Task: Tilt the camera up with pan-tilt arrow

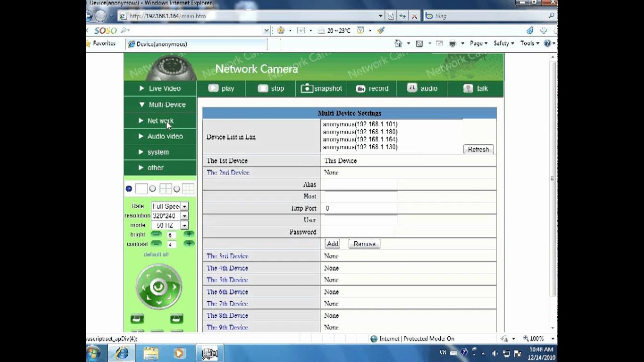Action: click(x=158, y=271)
